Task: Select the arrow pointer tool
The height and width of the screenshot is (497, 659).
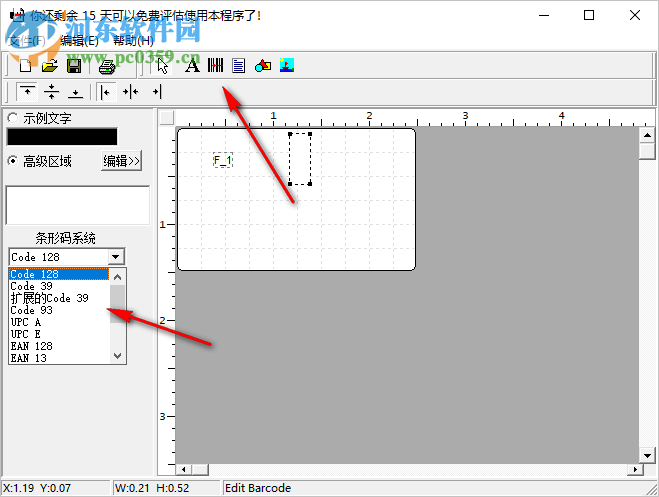Action: (163, 66)
